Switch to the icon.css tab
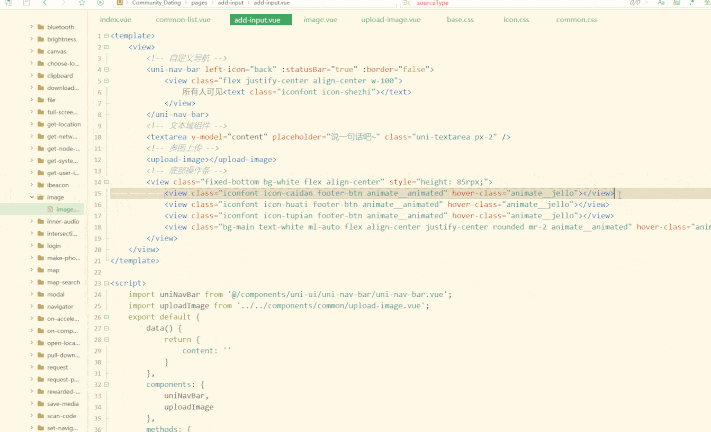The image size is (711, 432). [x=516, y=19]
